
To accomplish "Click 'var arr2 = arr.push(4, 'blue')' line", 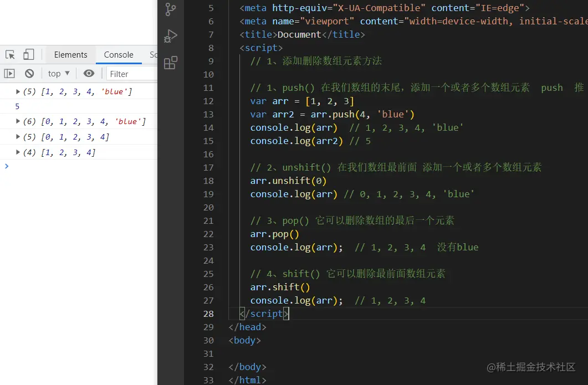I will pos(333,114).
